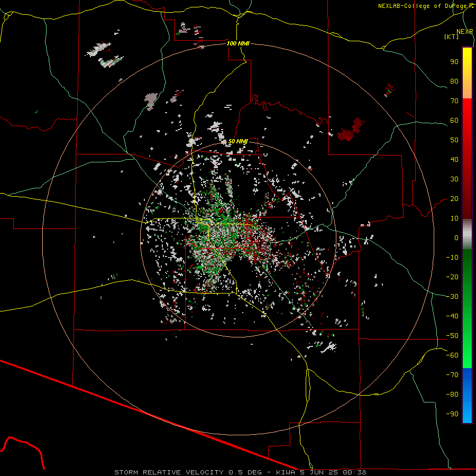Click the Storm Relative Velocity caption
This screenshot has height=476, width=476.
click(240, 472)
